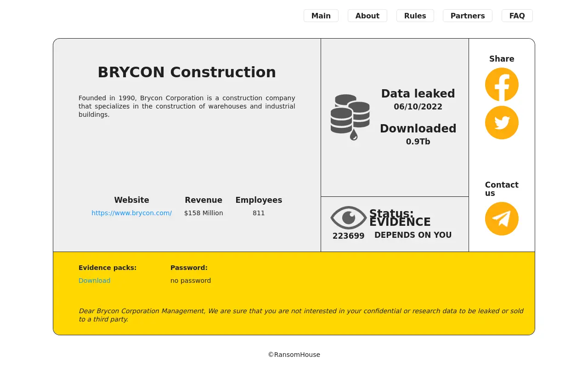Click the ©RansomHouse footer text
The height and width of the screenshot is (367, 588).
[x=294, y=355]
